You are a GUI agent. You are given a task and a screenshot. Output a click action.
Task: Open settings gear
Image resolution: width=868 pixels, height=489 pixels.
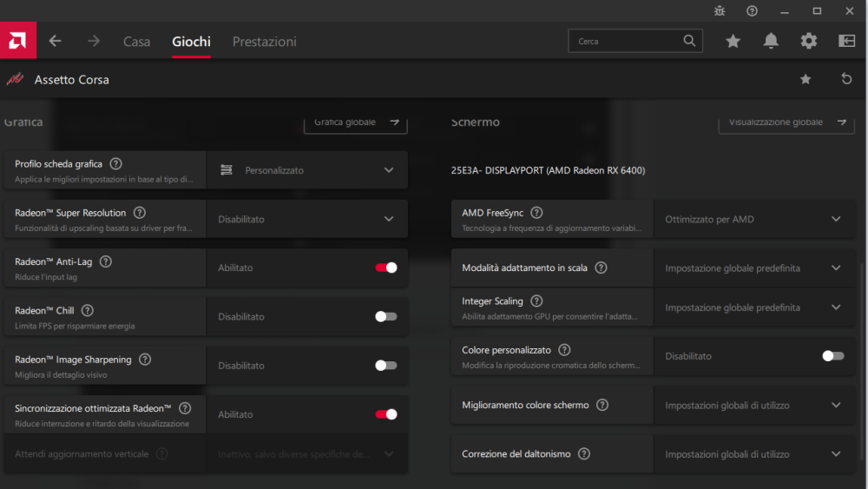tap(809, 41)
